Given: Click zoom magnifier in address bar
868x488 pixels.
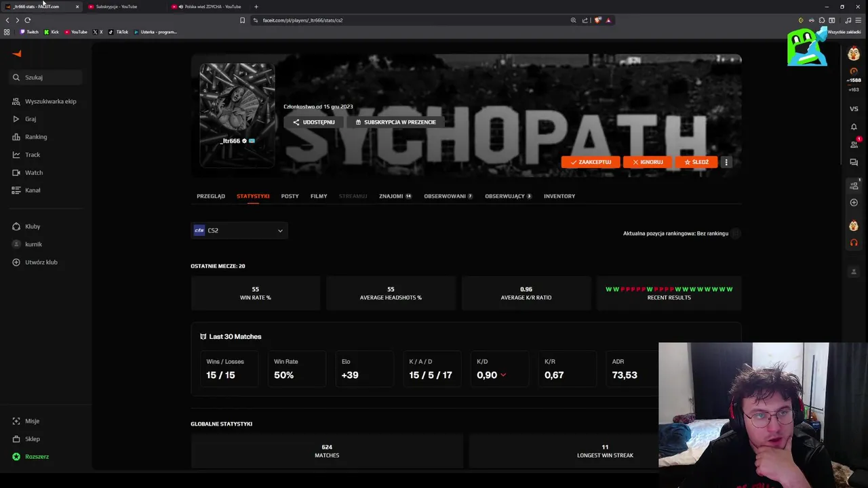Looking at the screenshot, I should (574, 20).
